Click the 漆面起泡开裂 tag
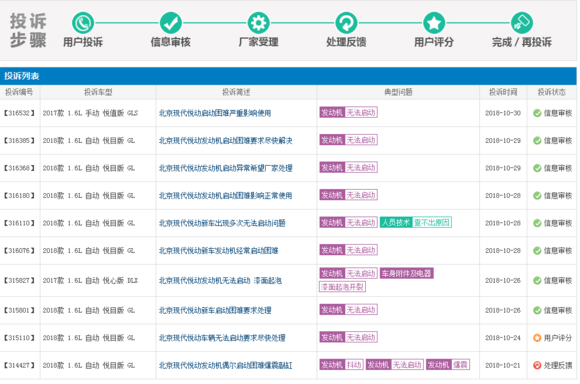Viewport: 580px width, 384px height. point(343,287)
